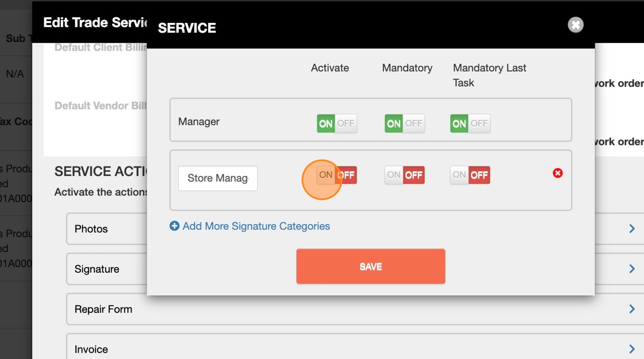Expand the Photos section chevron

pyautogui.click(x=631, y=229)
